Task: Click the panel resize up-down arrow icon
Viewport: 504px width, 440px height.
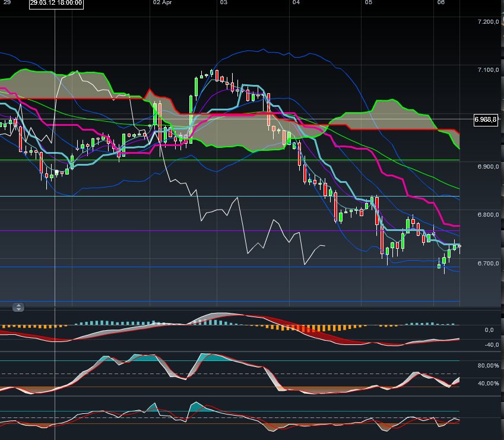Action: tap(18, 307)
